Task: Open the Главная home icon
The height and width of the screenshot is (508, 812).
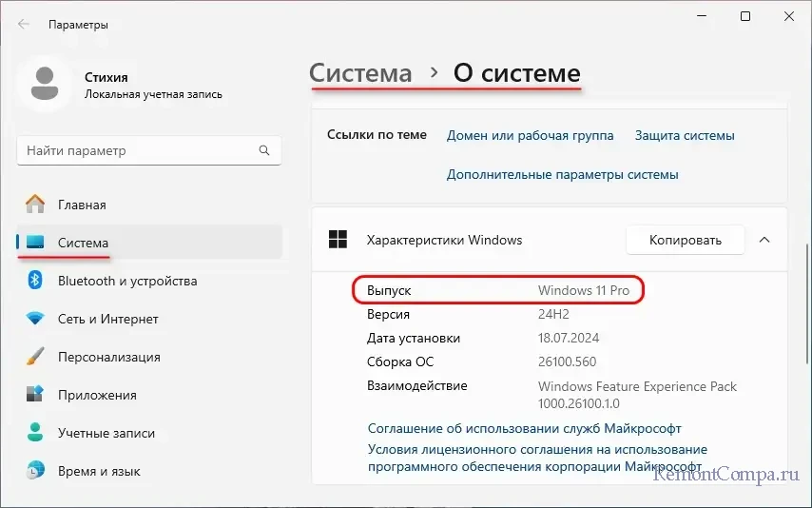Action: [35, 205]
